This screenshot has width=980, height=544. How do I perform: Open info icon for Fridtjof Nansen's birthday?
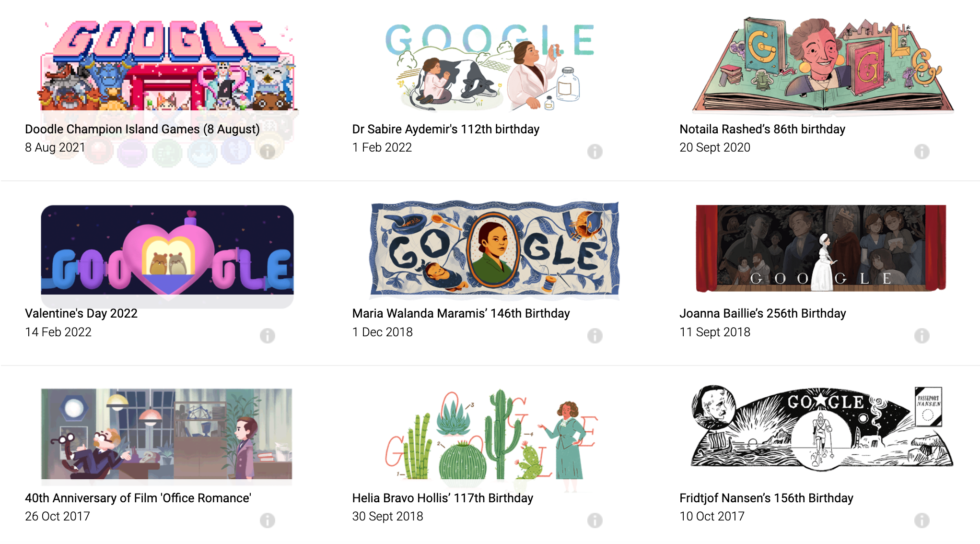(922, 520)
